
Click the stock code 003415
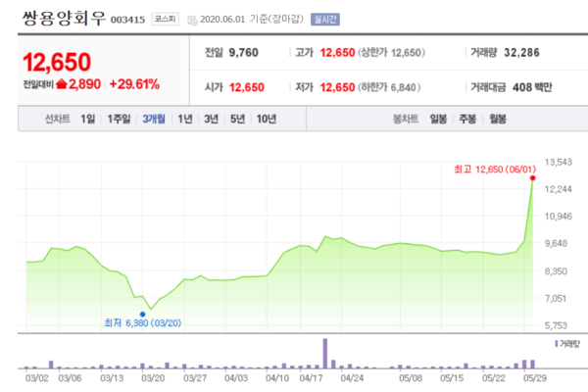click(x=127, y=20)
